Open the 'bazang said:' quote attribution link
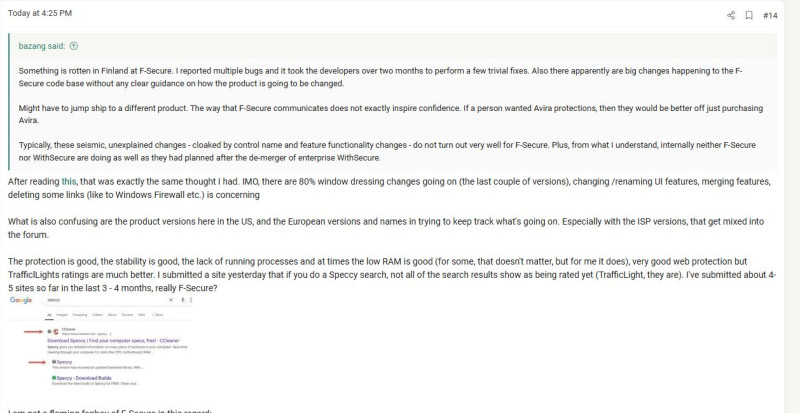800x413 pixels. click(42, 46)
